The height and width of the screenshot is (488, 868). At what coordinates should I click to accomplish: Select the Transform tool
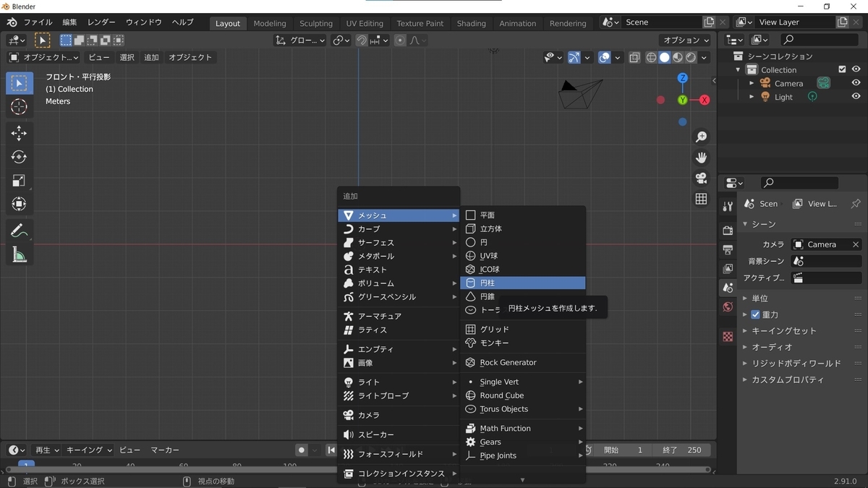coord(20,205)
